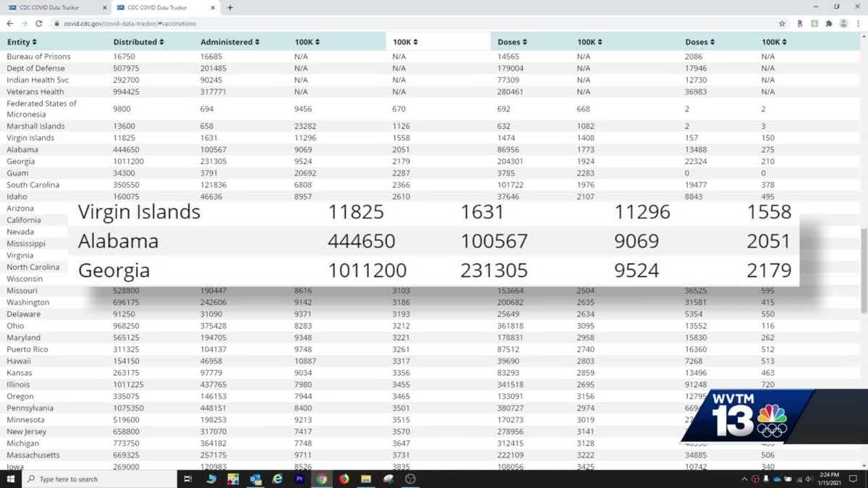868x488 pixels.
Task: Open the Chrome three-dot menu
Action: [x=858, y=23]
